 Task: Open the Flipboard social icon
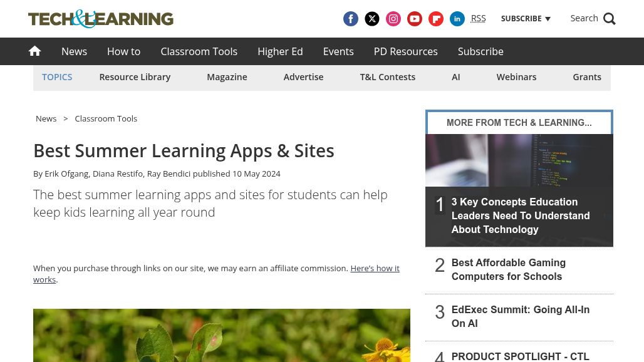pos(436,19)
